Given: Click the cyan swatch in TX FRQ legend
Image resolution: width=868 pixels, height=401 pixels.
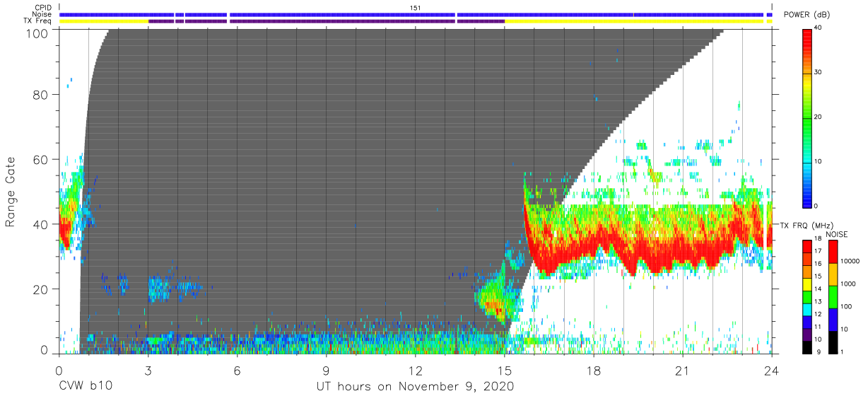Looking at the screenshot, I should point(807,309).
